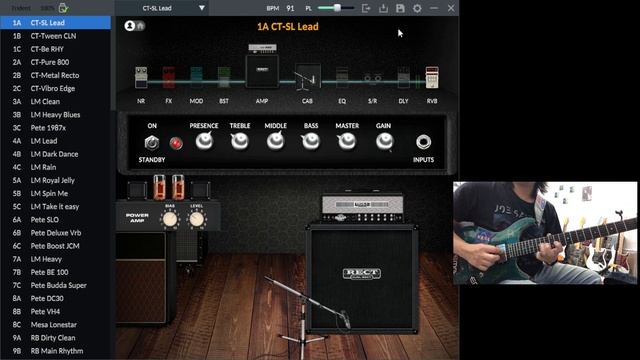The width and height of the screenshot is (640, 360).
Task: Select the EQ pedal in chain
Action: tap(342, 78)
